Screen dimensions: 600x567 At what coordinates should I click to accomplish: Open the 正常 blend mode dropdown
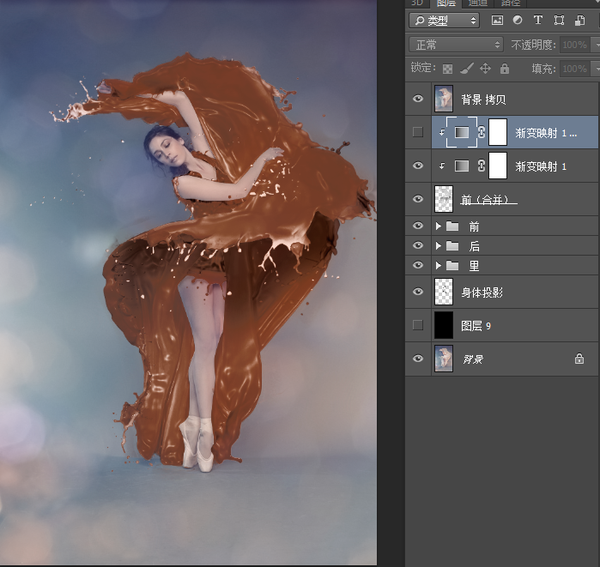456,45
